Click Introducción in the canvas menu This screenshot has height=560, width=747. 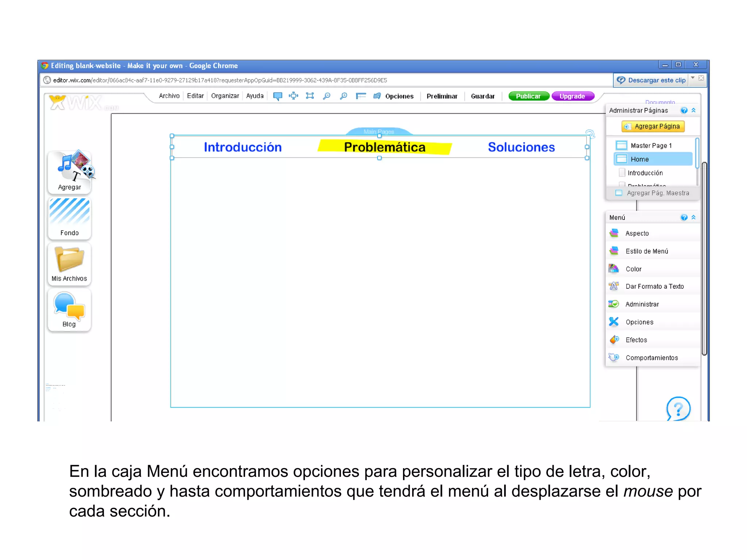point(243,147)
